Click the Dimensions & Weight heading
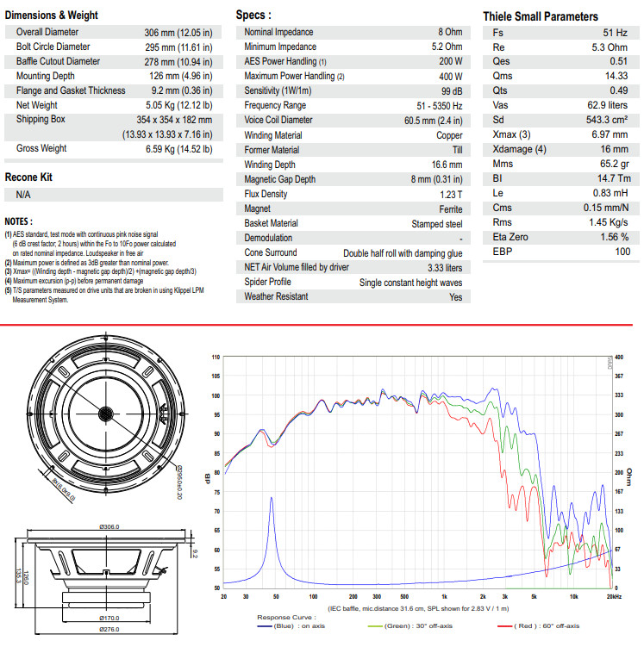644x647 pixels. coord(51,16)
